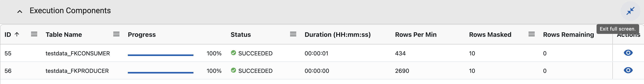Click the testdata_FKCONSUMER progress bar

[x=161, y=55]
